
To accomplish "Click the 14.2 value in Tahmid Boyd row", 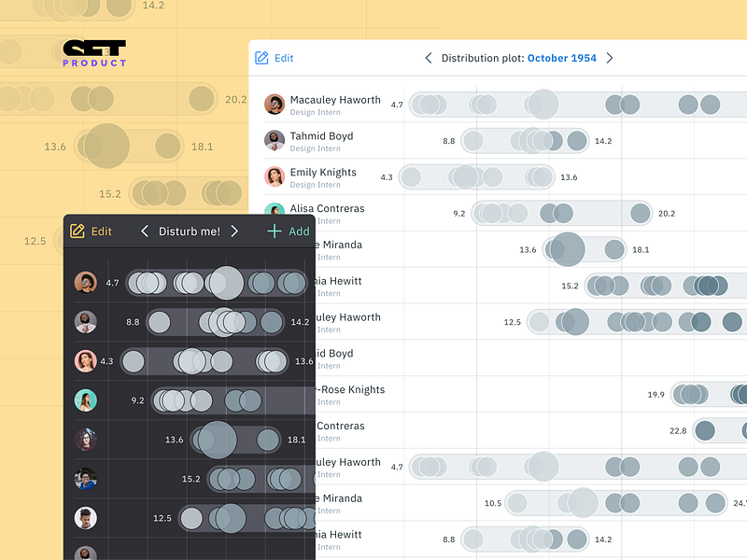I will (x=603, y=141).
